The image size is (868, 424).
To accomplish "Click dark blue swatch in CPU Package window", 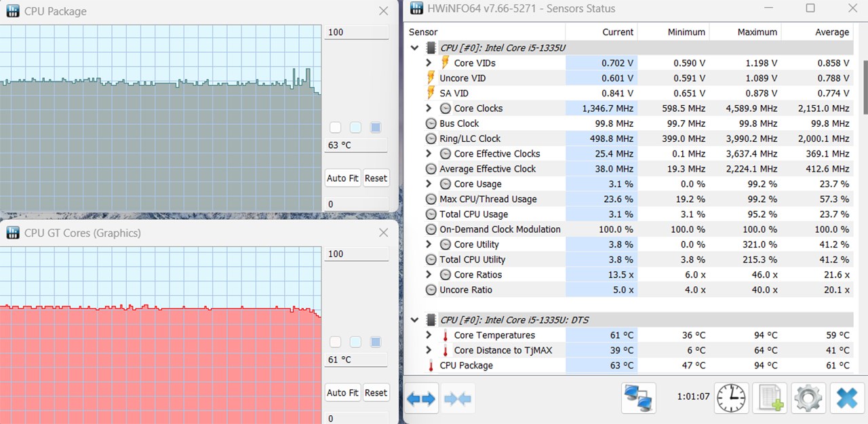I will pyautogui.click(x=376, y=128).
